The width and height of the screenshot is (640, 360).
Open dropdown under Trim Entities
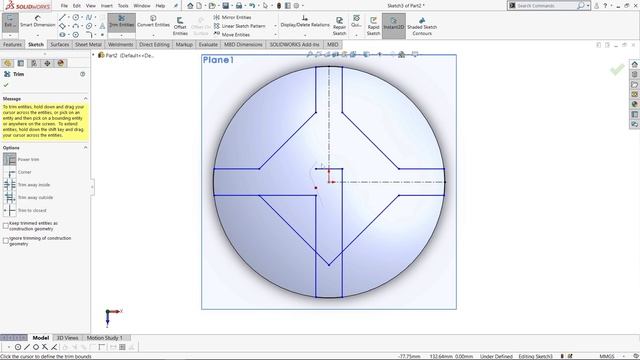point(122,35)
